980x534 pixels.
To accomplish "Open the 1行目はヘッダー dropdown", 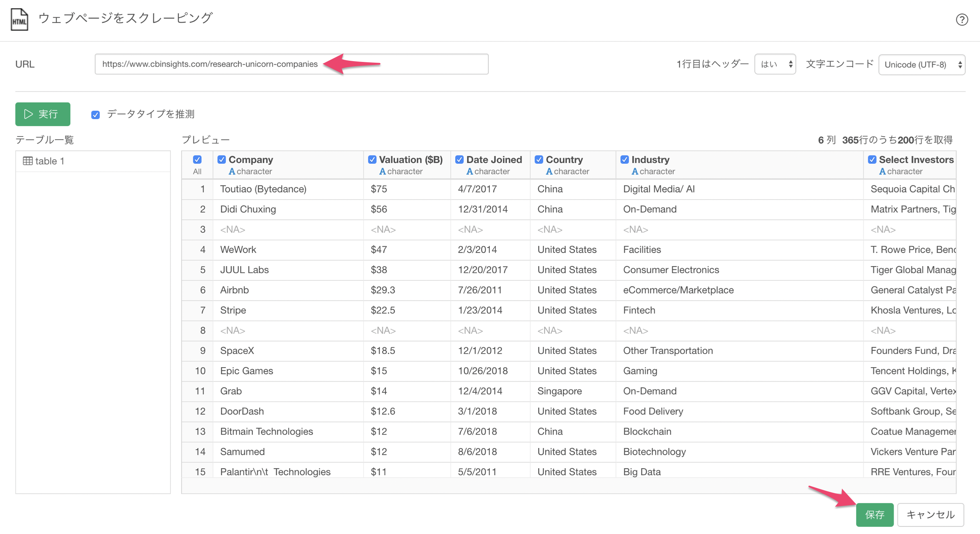I will [x=775, y=64].
